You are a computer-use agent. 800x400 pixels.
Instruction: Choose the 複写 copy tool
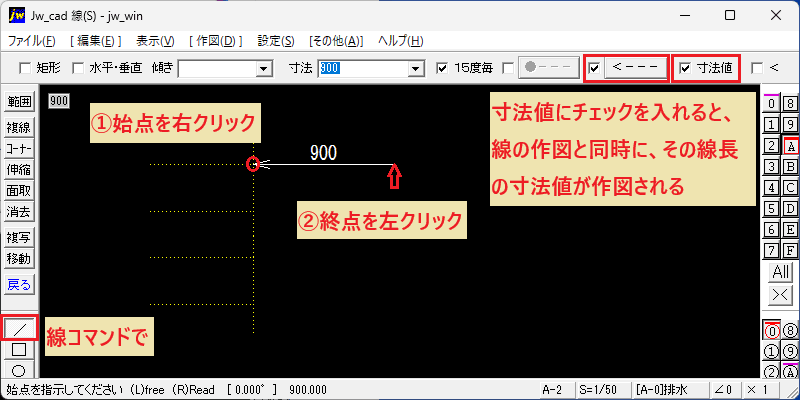19,238
